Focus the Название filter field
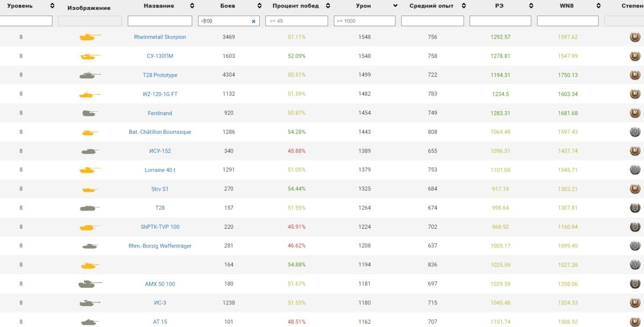This screenshot has width=644, height=327. pos(160,21)
